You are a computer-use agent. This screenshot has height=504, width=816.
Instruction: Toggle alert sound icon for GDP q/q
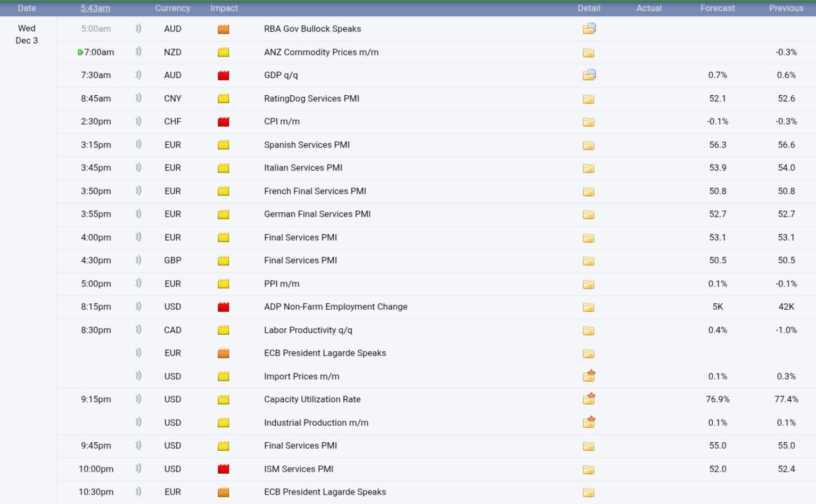[x=138, y=75]
